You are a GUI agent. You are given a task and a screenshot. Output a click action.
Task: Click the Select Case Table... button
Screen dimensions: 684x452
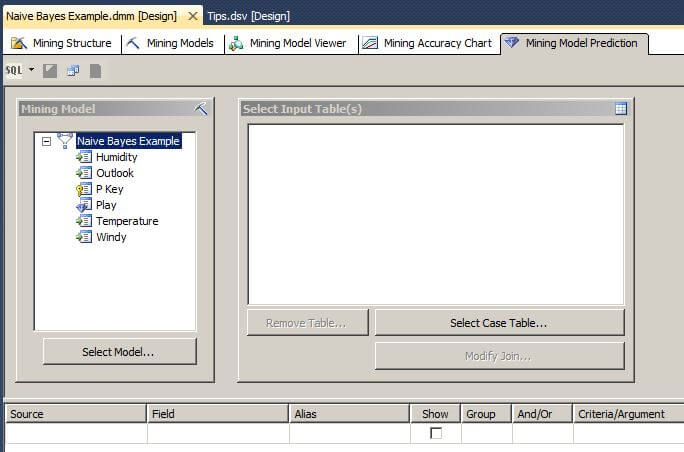tap(499, 323)
